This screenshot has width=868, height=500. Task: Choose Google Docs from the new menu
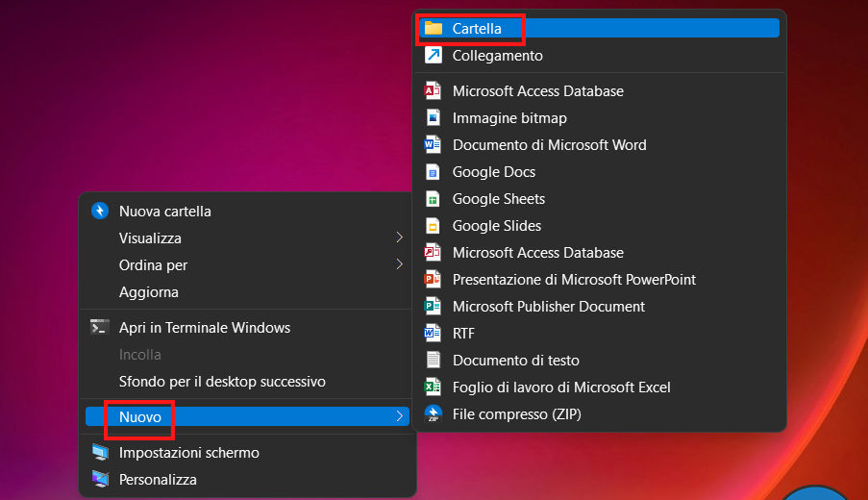click(x=494, y=172)
